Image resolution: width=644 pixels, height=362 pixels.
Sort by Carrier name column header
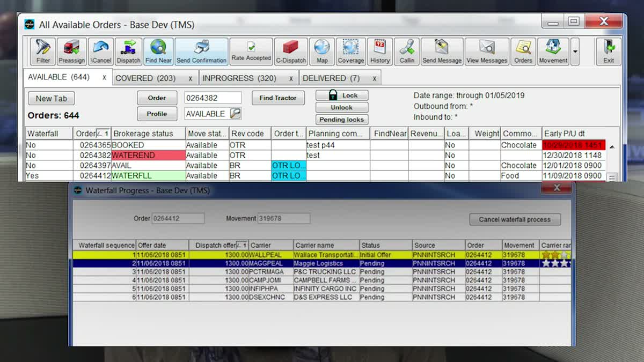[x=326, y=245]
